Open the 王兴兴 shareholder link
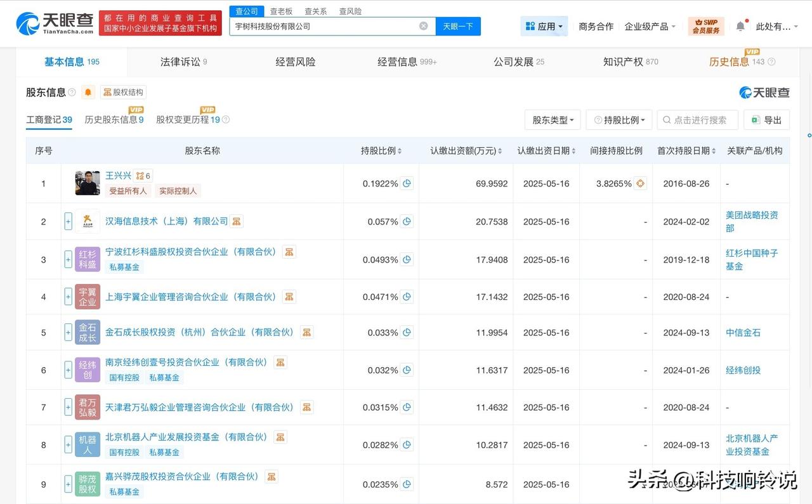 (x=118, y=176)
